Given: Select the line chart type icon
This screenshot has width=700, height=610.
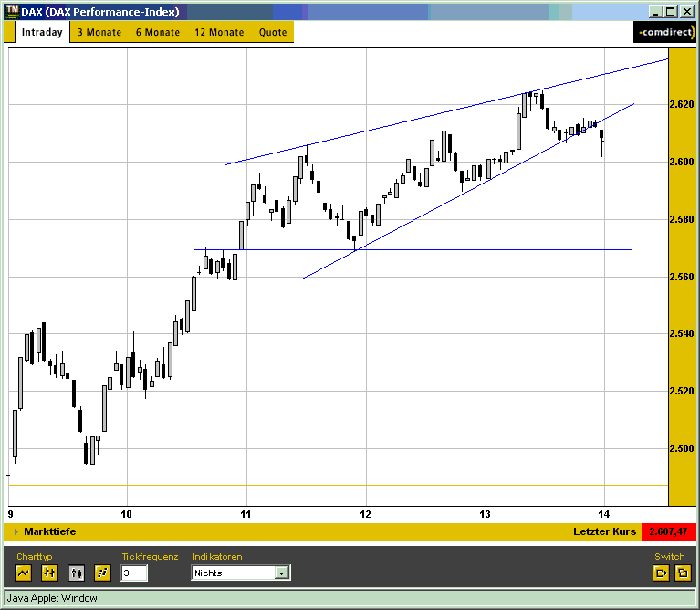Looking at the screenshot, I should coord(23,573).
